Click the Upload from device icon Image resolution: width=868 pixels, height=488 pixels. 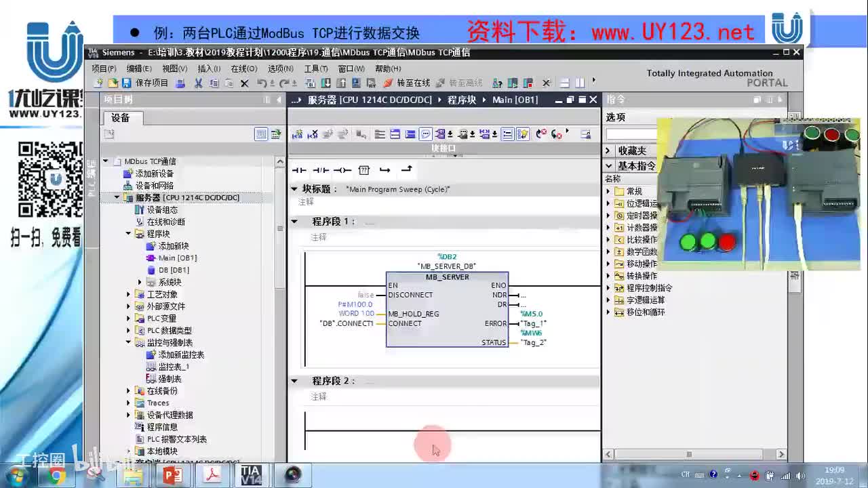[341, 83]
